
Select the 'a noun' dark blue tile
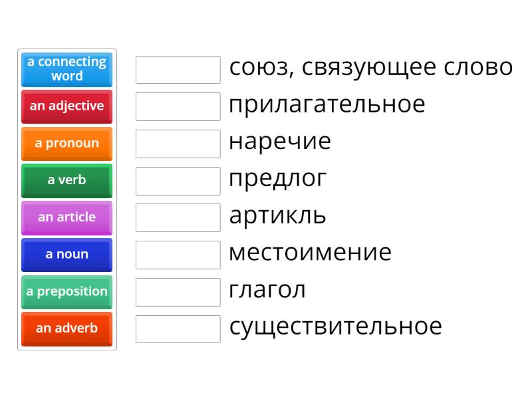pyautogui.click(x=66, y=255)
